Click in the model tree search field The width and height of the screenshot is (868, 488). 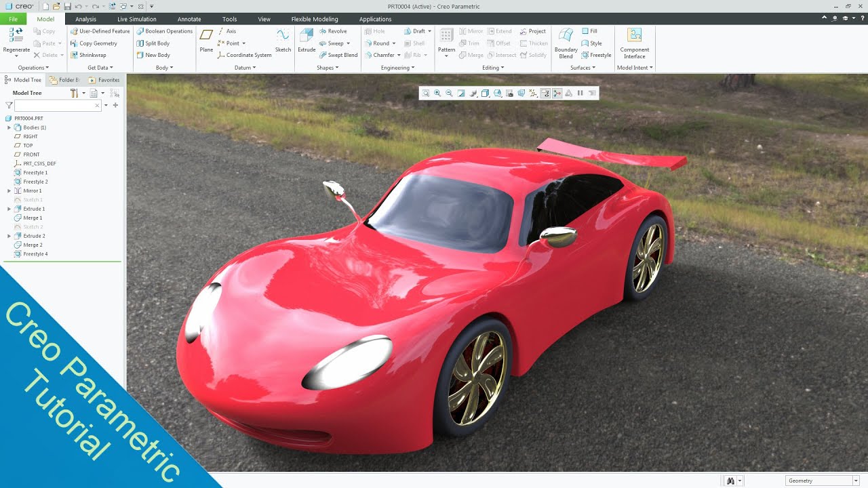(x=58, y=105)
